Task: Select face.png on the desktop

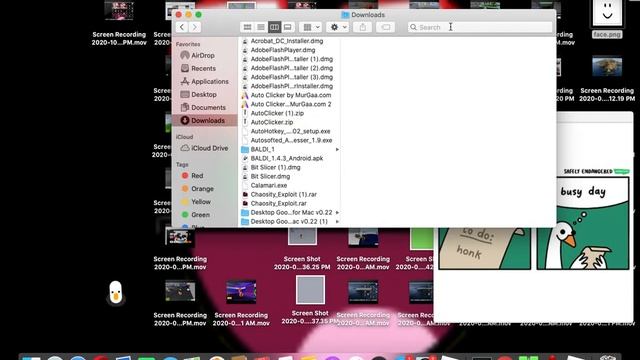Action: point(607,19)
